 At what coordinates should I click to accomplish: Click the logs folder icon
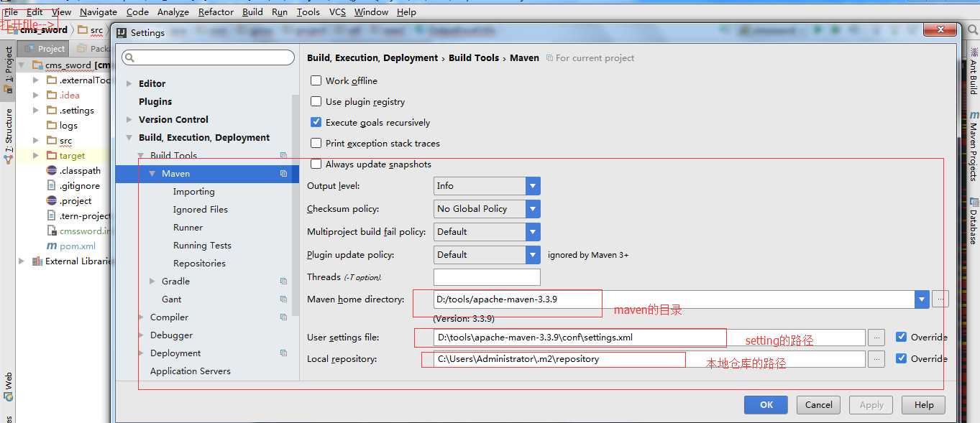tap(52, 125)
